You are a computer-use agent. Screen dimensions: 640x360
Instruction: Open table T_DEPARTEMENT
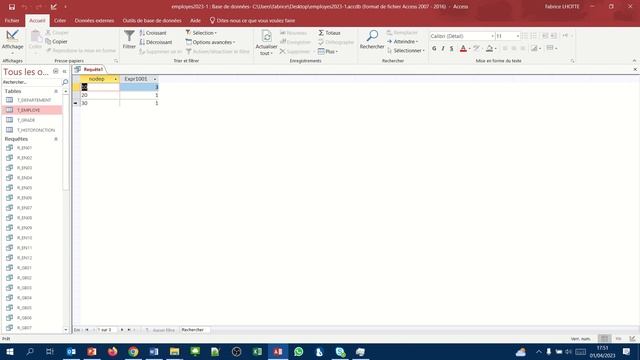pos(33,100)
